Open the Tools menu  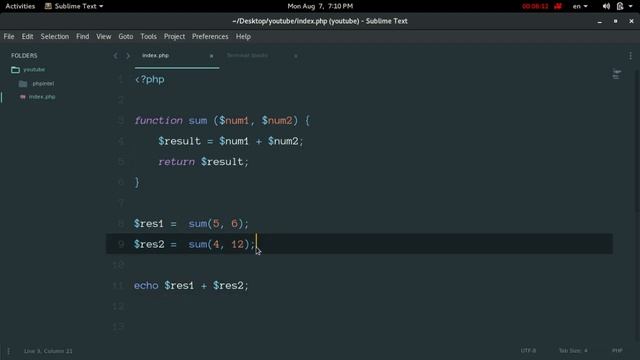point(149,36)
